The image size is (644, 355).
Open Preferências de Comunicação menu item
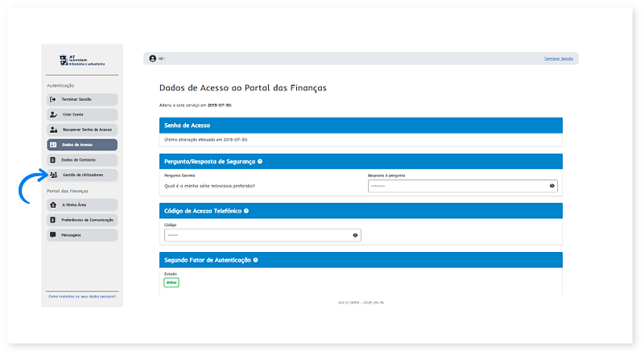82,220
